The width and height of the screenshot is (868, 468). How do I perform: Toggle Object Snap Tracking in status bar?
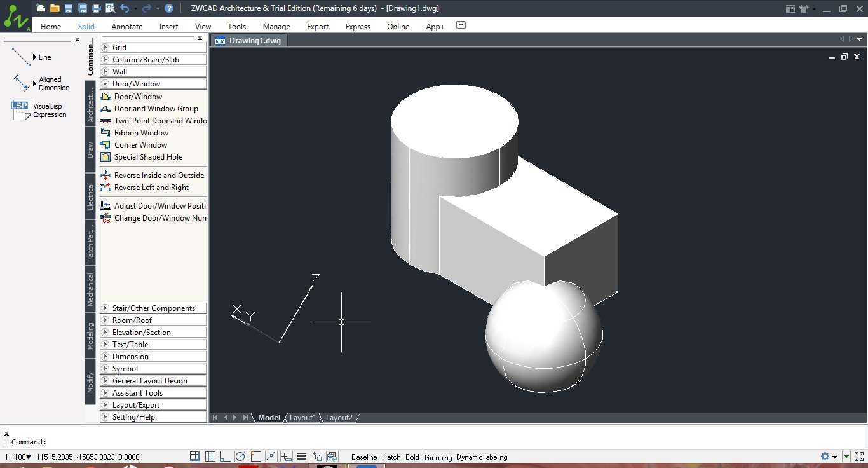(271, 457)
